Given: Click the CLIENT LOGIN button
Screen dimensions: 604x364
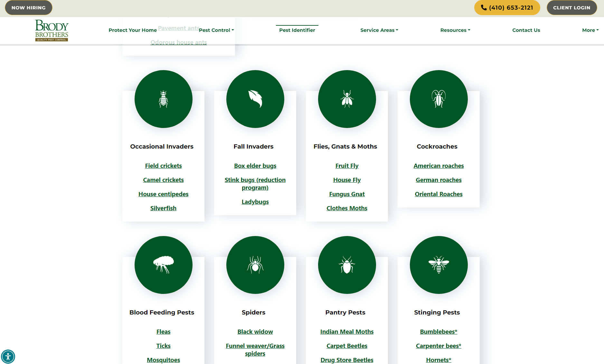Looking at the screenshot, I should point(571,7).
